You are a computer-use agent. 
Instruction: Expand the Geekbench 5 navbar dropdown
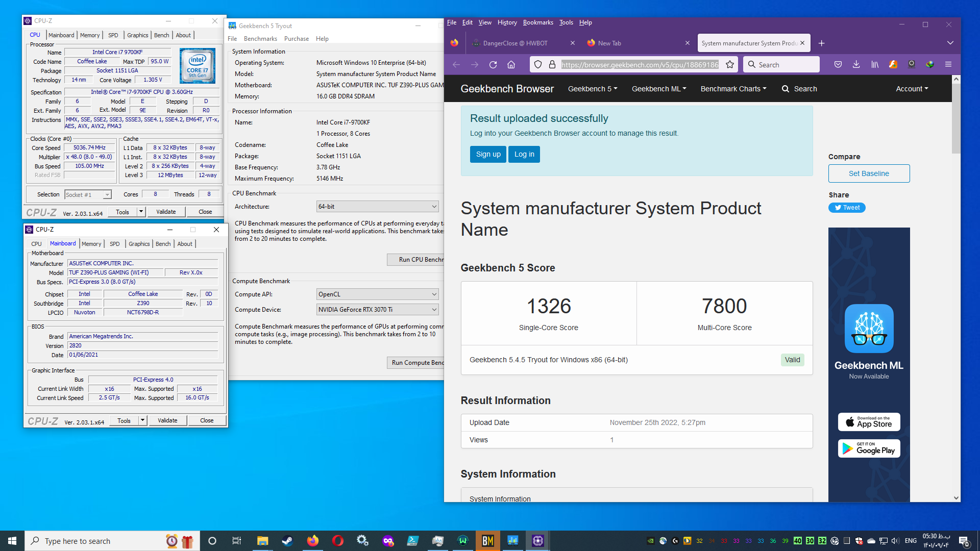point(593,89)
